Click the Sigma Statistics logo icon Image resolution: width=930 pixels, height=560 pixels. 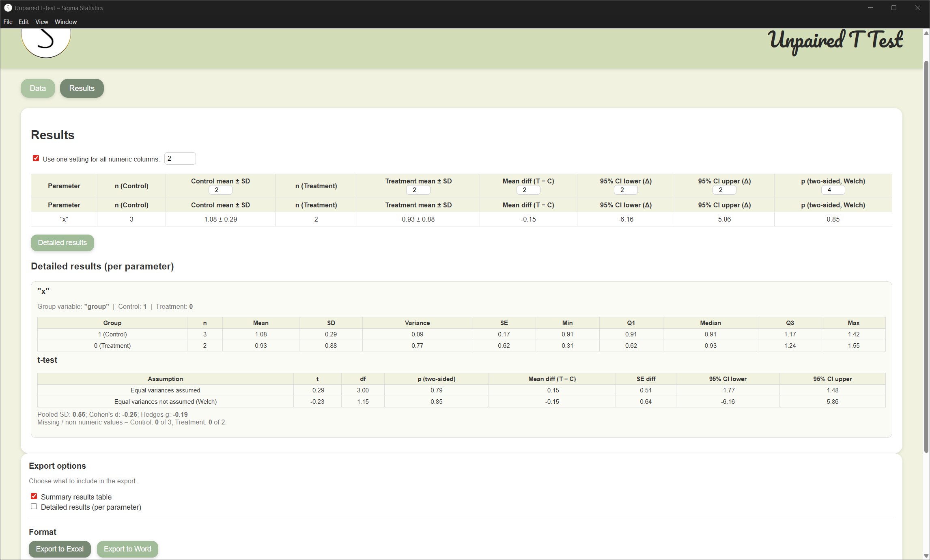46,42
